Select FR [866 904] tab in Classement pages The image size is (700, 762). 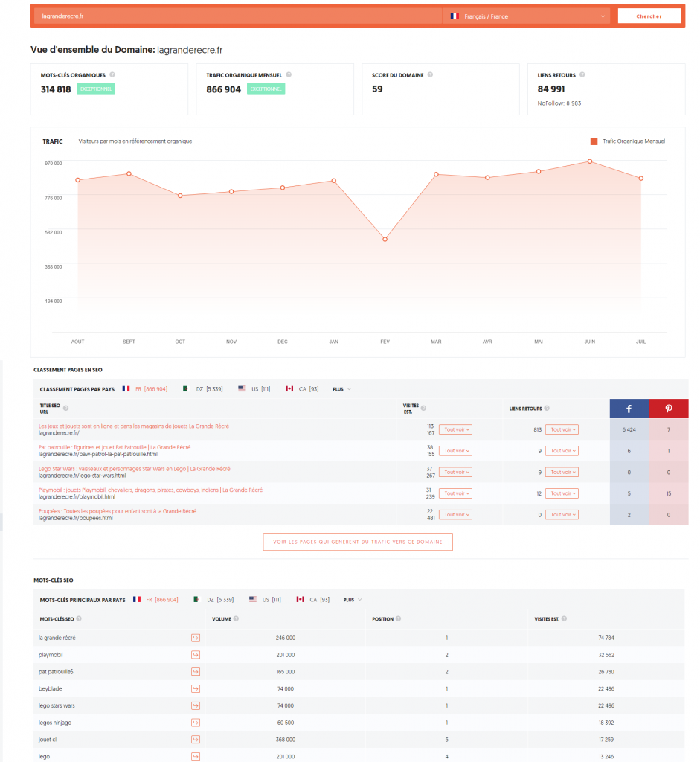point(145,389)
